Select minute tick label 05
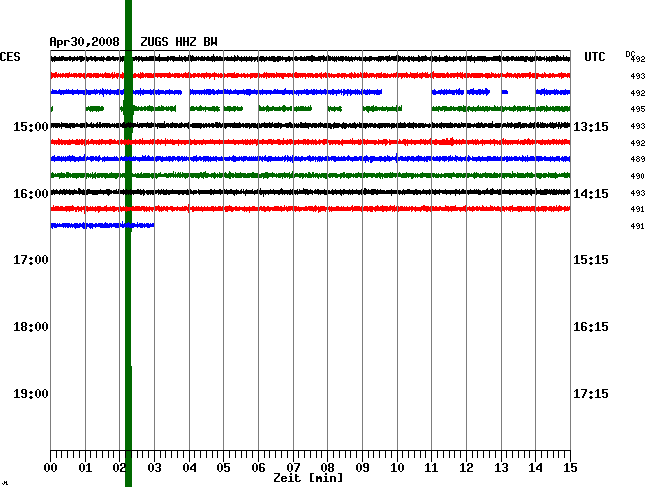The height and width of the screenshot is (494, 650). click(x=223, y=468)
